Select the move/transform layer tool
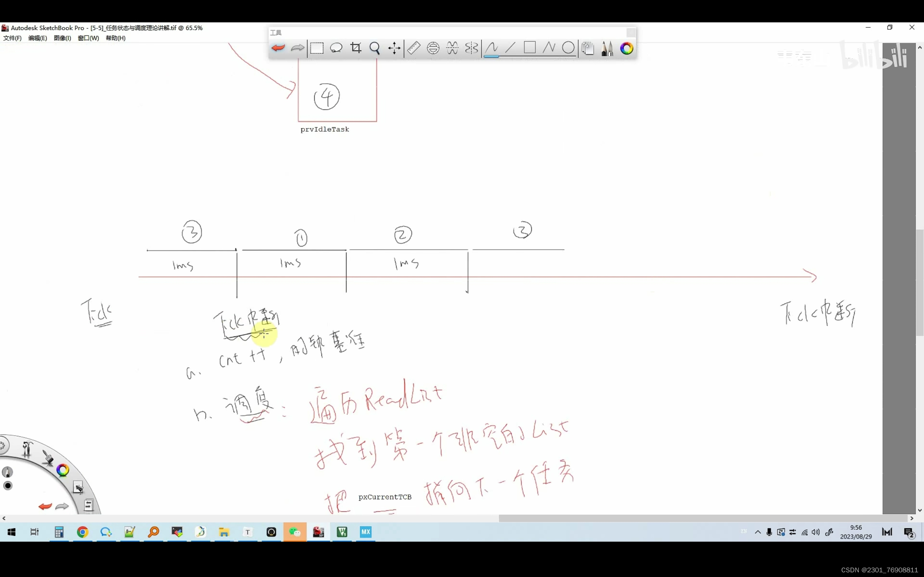Viewport: 924px width, 577px height. (394, 48)
